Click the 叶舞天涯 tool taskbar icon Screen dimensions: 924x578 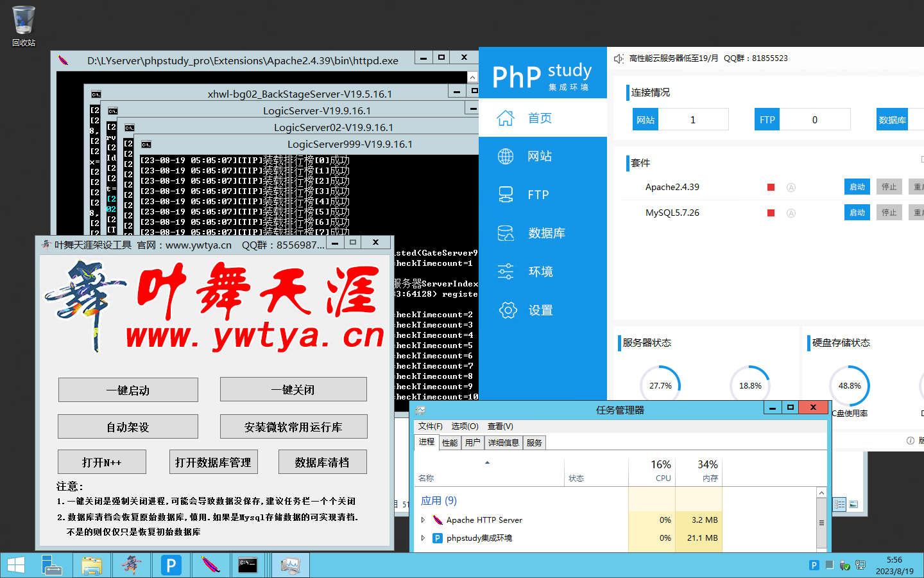pyautogui.click(x=132, y=565)
